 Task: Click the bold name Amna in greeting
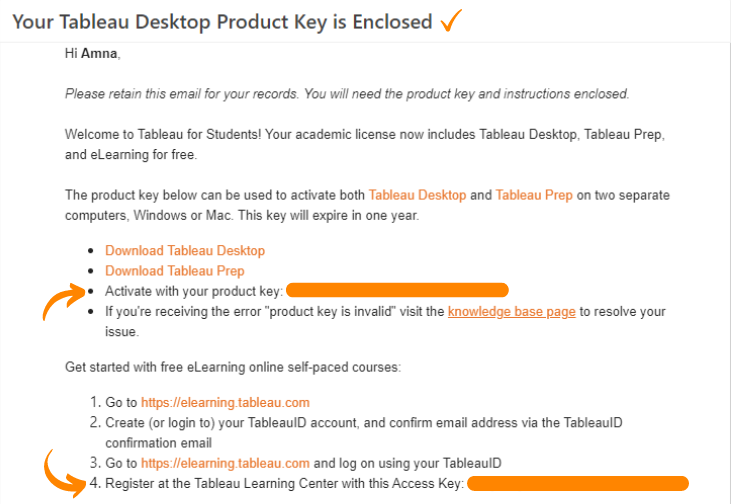[x=99, y=53]
